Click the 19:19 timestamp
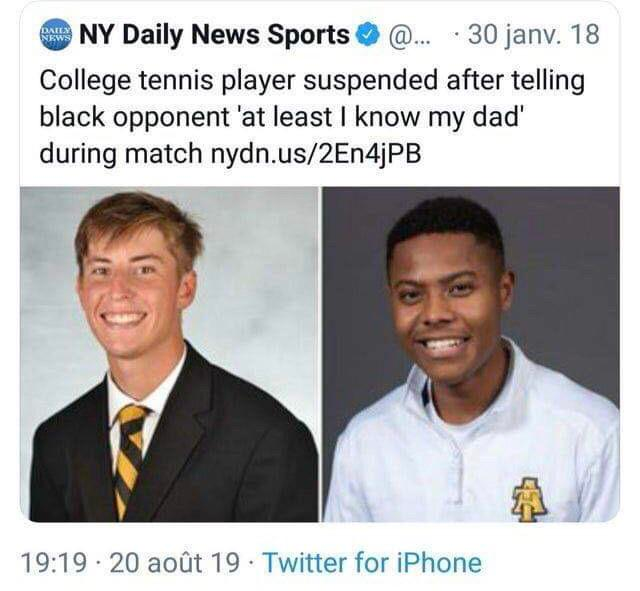Viewport: 640px width, 591px height. [58, 563]
